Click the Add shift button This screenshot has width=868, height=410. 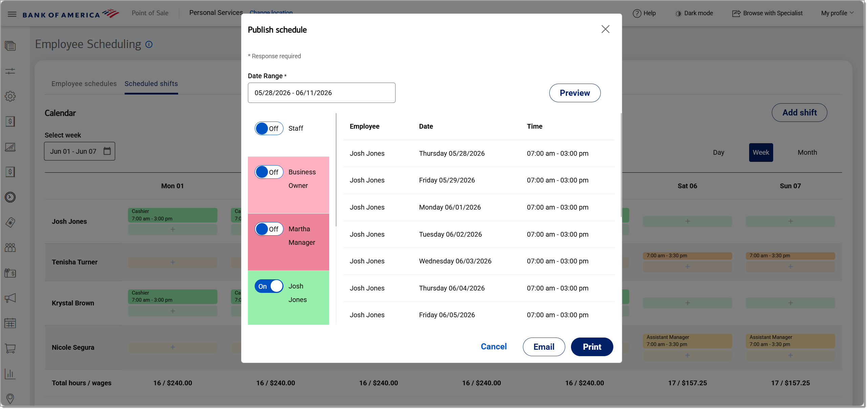pos(799,112)
